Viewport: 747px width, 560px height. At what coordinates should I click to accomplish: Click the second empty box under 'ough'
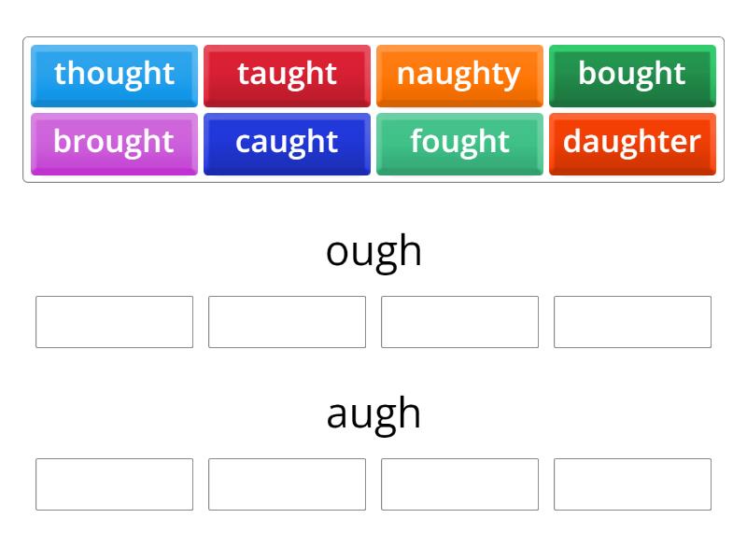(287, 322)
